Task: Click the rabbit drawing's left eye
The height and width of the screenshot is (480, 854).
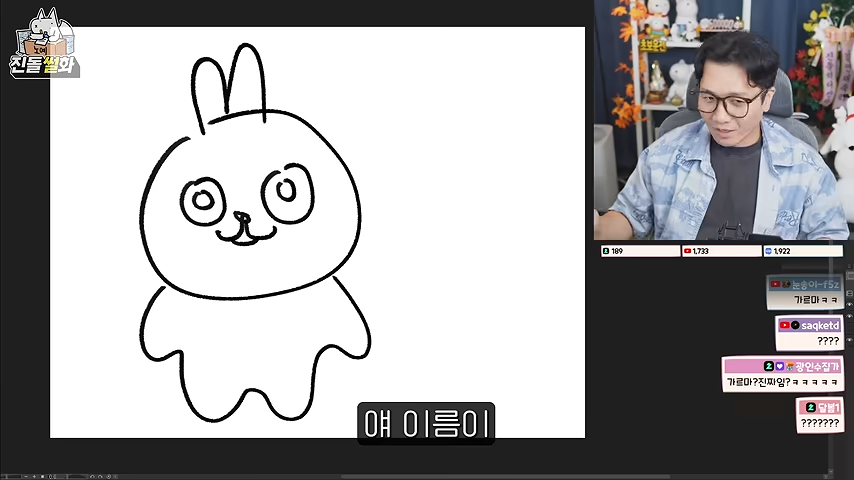Action: coord(203,201)
